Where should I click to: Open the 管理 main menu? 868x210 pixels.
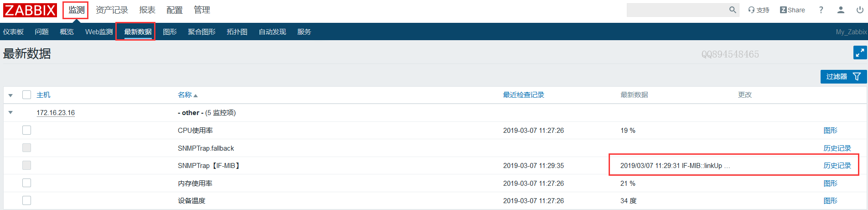tap(202, 10)
